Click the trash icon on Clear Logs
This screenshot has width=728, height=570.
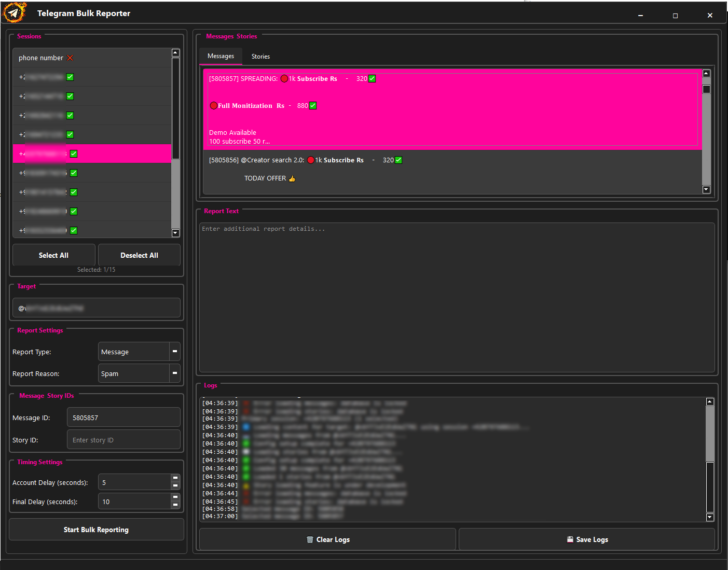(310, 539)
